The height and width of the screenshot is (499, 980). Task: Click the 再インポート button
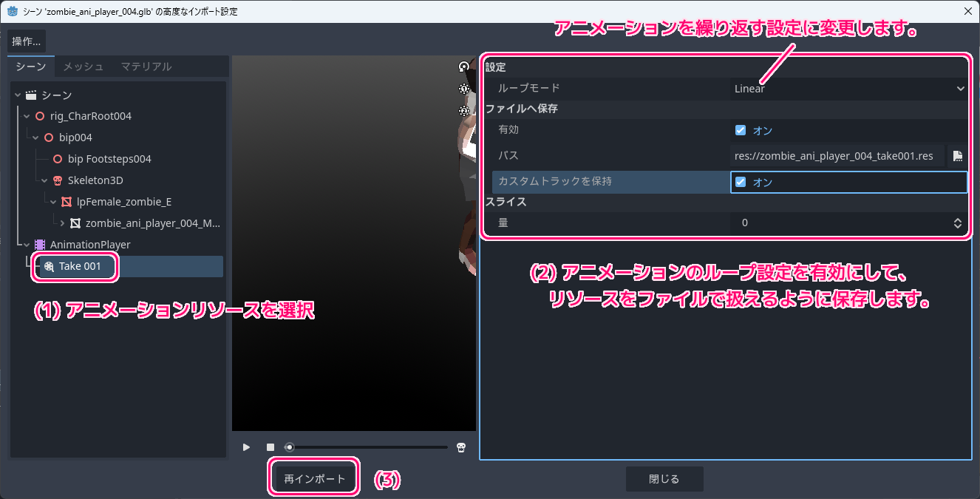315,479
